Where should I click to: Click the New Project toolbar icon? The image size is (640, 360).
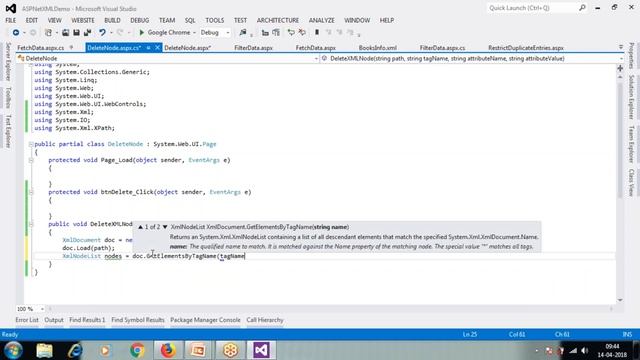48,33
